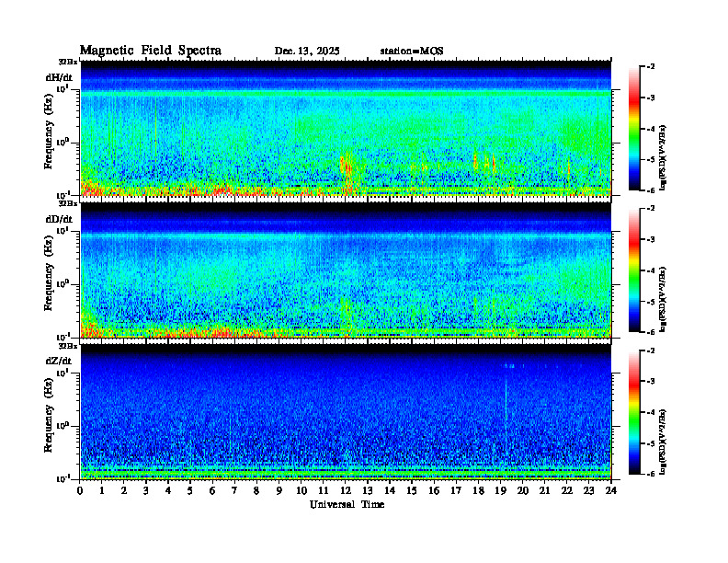Click the rainbow colorbar beside the dZ/dt plot
Image resolution: width=728 pixels, height=563 pixels.
pos(633,412)
